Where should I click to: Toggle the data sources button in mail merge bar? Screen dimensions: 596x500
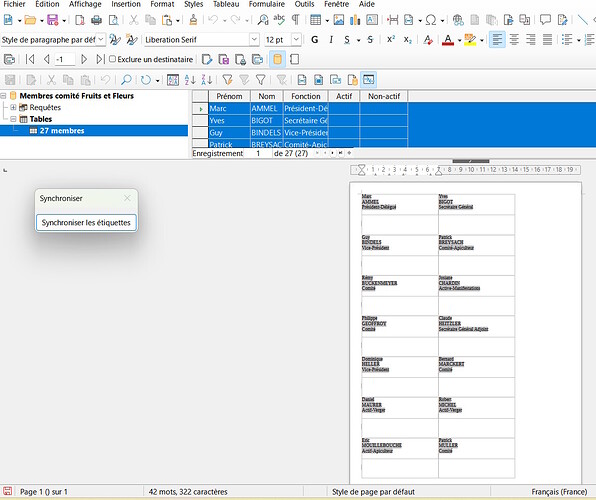tap(277, 59)
